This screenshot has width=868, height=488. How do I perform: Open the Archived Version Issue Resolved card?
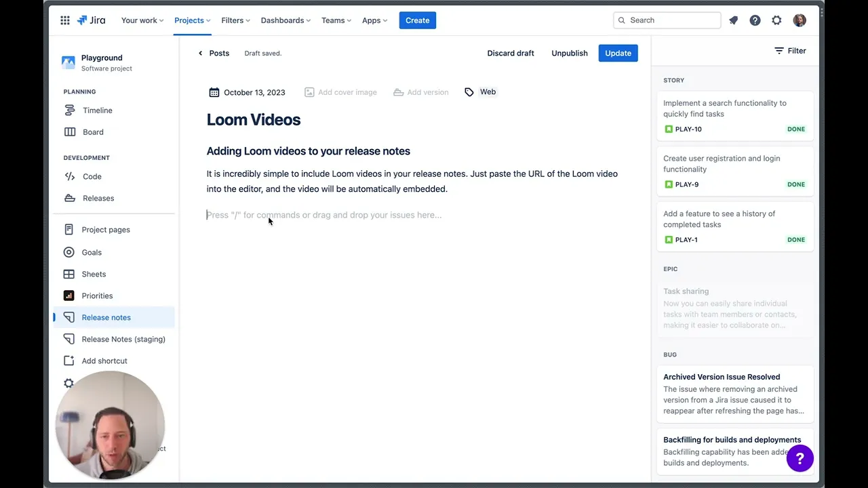(735, 394)
